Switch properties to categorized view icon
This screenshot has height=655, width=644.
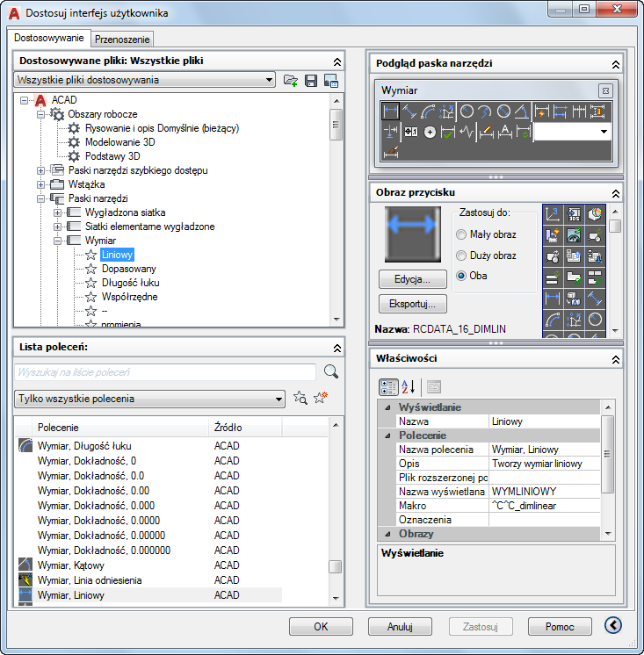click(x=388, y=387)
